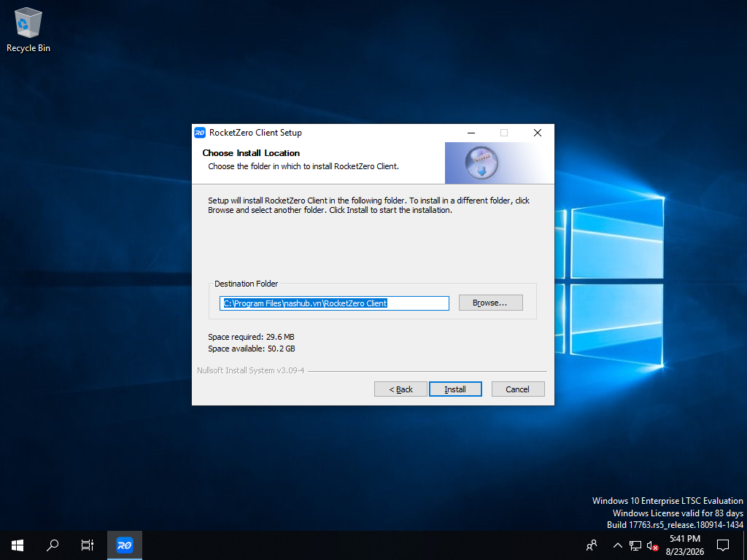Close the RocketZero Client Setup window
This screenshot has width=747, height=560.
pos(538,133)
